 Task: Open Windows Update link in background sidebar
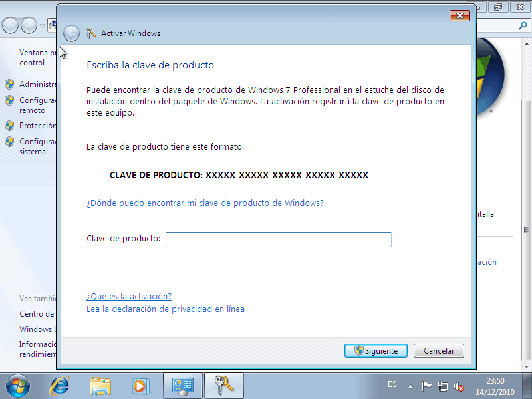pyautogui.click(x=38, y=329)
